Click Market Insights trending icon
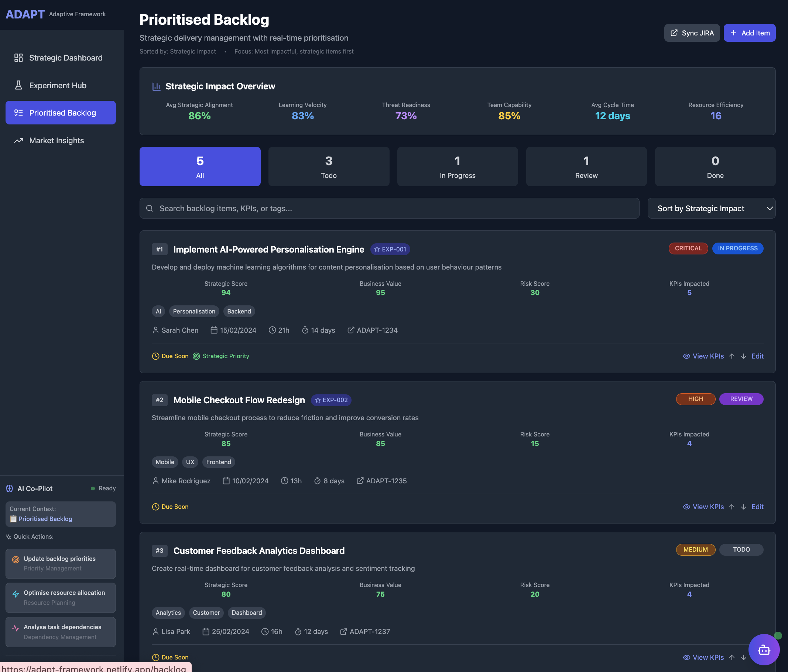 pyautogui.click(x=18, y=140)
